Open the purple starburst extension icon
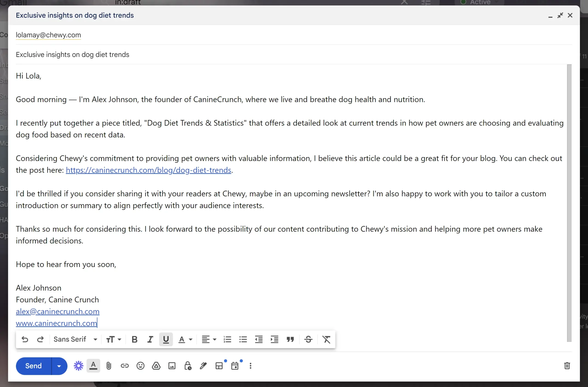Viewport: 588px width, 387px height. [78, 366]
